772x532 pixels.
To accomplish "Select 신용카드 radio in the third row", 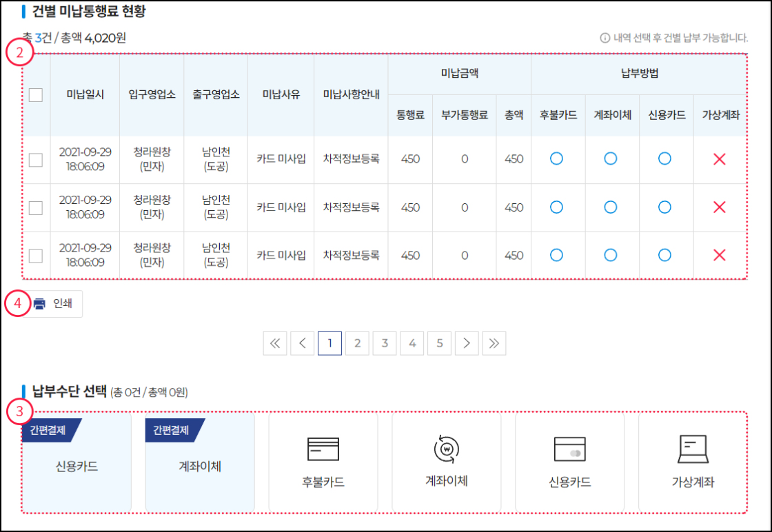I will pos(664,254).
